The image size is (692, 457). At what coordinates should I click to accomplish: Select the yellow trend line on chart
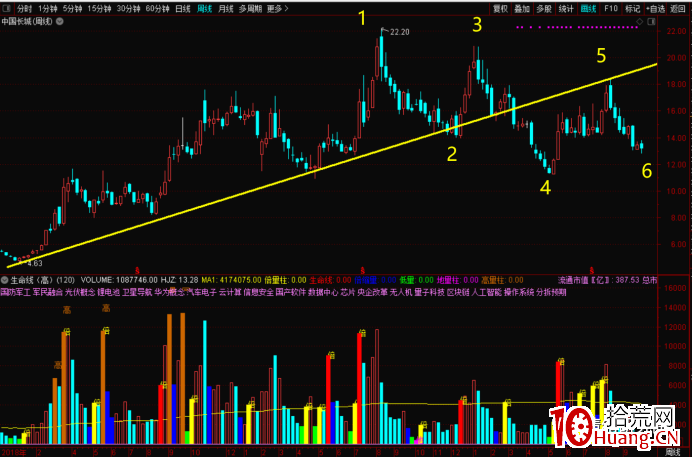(x=332, y=165)
